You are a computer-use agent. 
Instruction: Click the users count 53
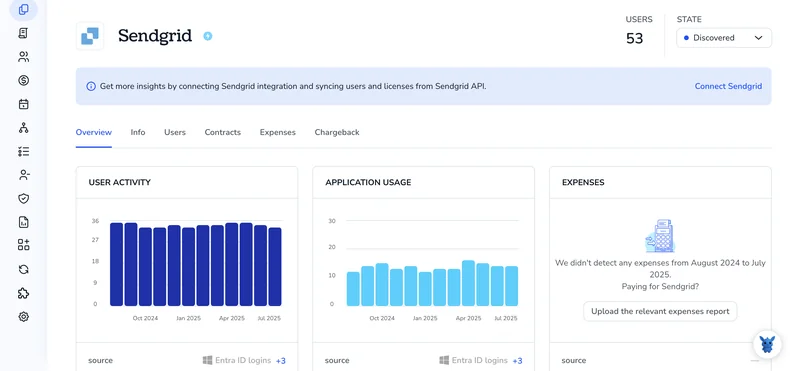click(x=635, y=38)
